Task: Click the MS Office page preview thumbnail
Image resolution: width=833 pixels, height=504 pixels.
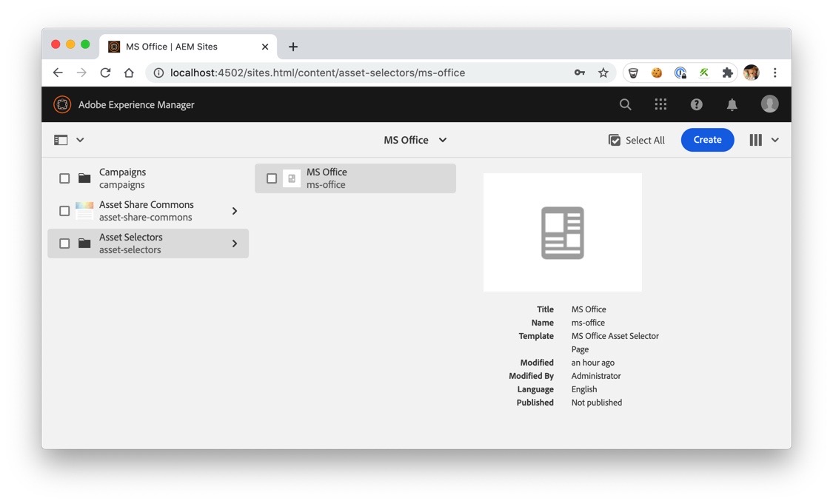Action: coord(563,232)
